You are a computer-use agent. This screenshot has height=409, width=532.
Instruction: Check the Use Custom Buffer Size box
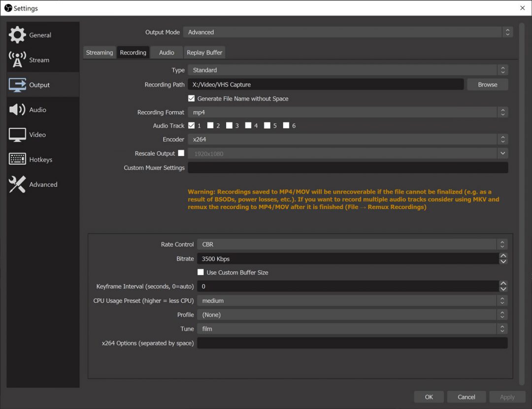pyautogui.click(x=201, y=272)
